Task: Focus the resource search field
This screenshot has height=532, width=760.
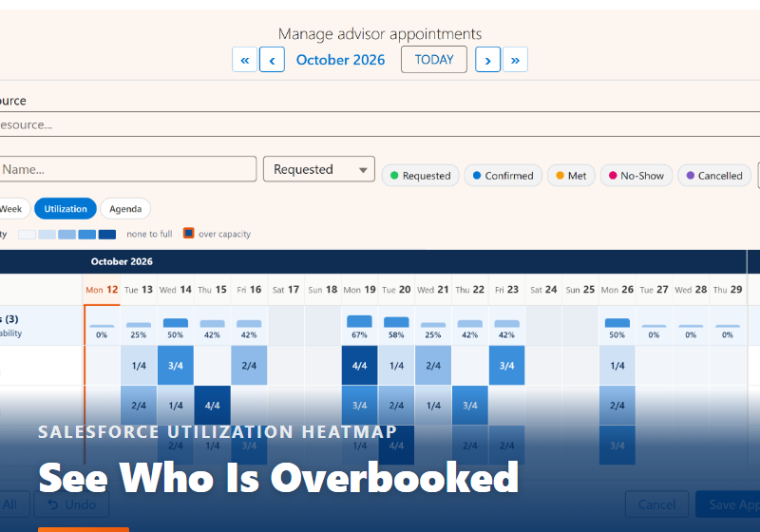Action: (380, 124)
